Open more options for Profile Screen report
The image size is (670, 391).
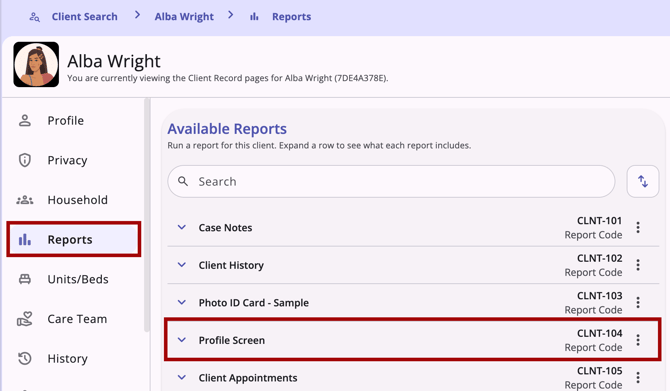point(638,340)
